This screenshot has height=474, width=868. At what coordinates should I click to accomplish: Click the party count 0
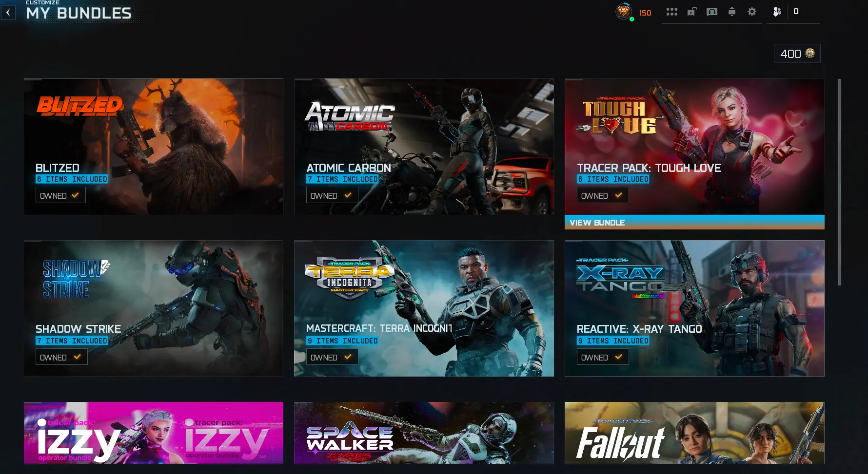(796, 11)
